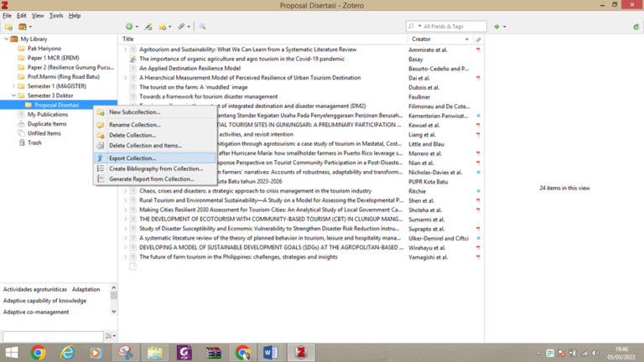Image resolution: width=644 pixels, height=362 pixels.
Task: Click the green Locate arrow icon
Action: tap(497, 27)
